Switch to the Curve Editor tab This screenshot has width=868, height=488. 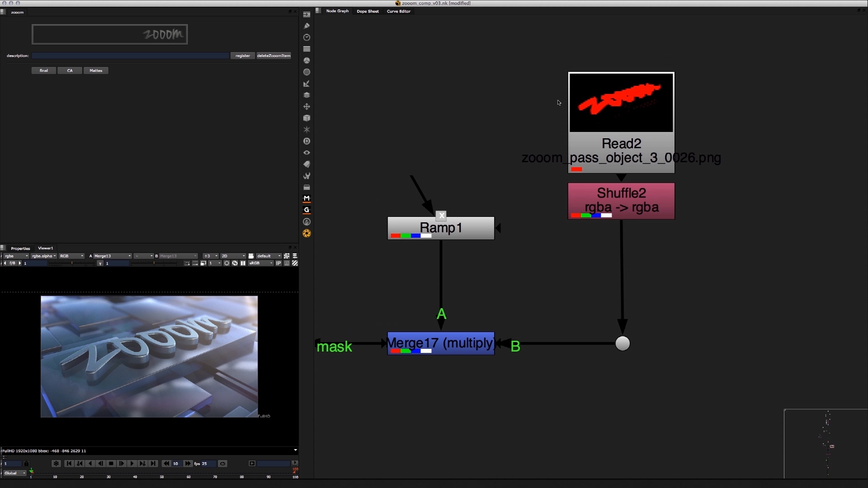tap(398, 11)
